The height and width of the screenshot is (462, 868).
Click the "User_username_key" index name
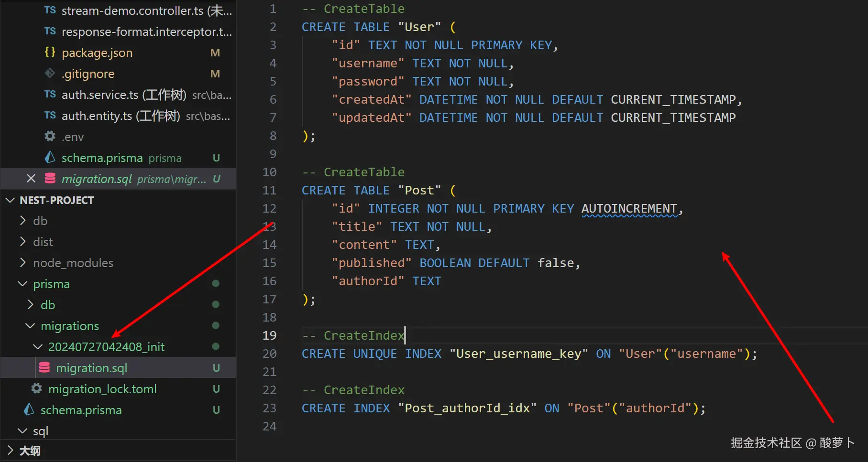[519, 354]
